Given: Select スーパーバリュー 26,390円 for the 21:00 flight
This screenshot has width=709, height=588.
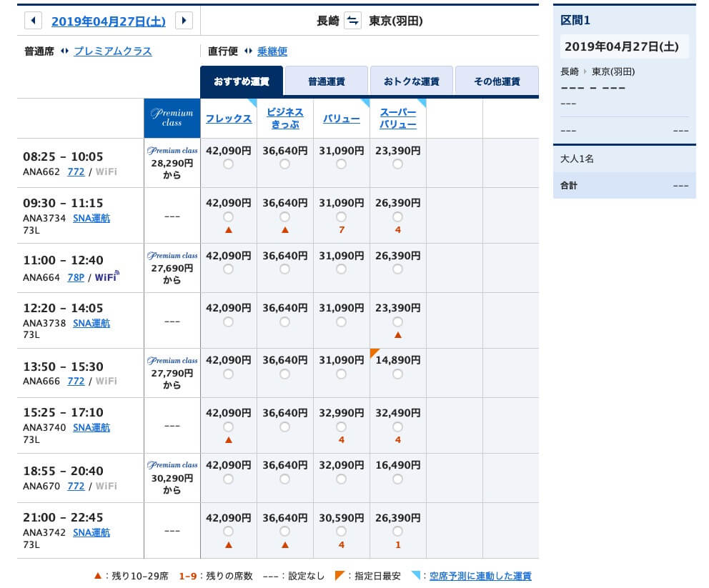Looking at the screenshot, I should (397, 532).
